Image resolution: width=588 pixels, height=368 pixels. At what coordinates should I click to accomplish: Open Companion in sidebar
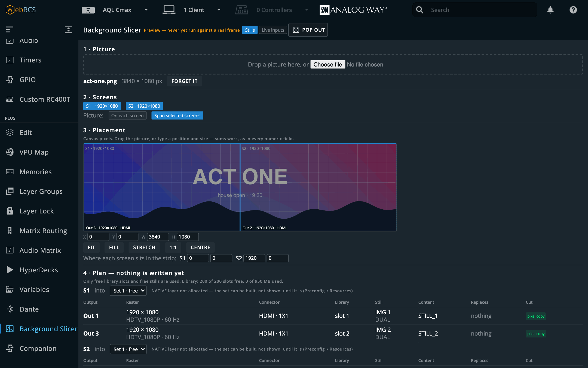click(39, 348)
